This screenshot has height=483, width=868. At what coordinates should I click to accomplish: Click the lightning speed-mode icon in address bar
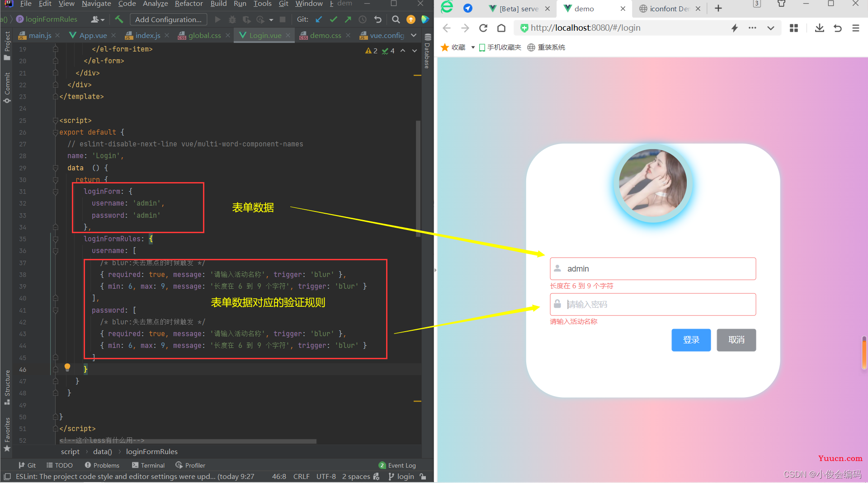735,28
